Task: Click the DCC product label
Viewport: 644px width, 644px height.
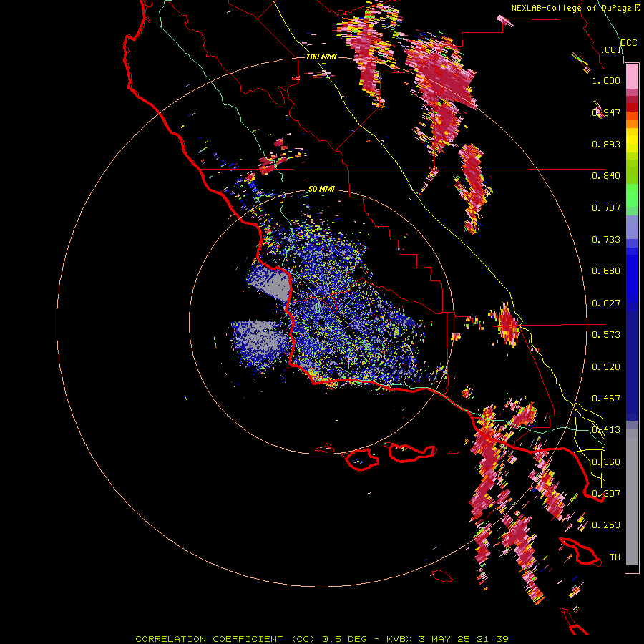Action: (x=628, y=43)
